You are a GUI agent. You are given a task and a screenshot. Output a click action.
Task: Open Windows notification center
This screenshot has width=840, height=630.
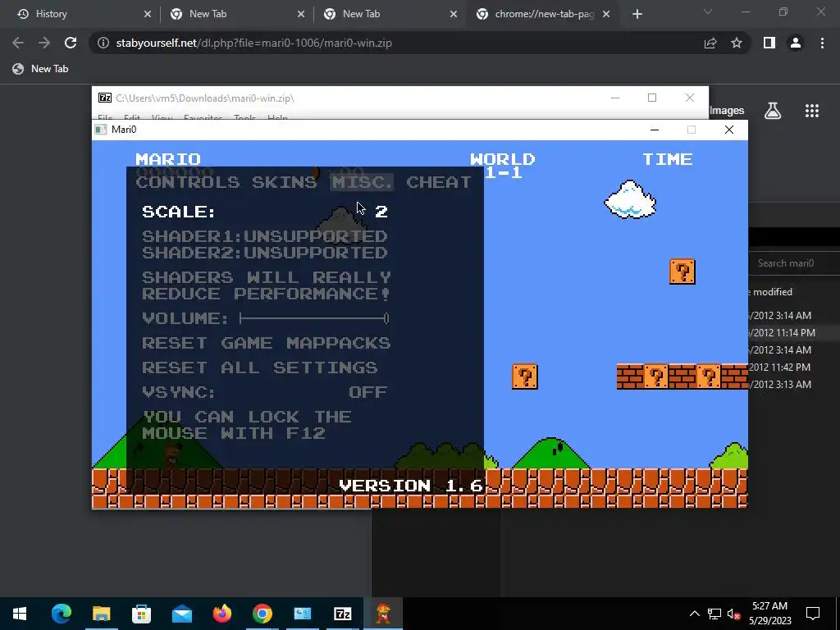tap(813, 614)
